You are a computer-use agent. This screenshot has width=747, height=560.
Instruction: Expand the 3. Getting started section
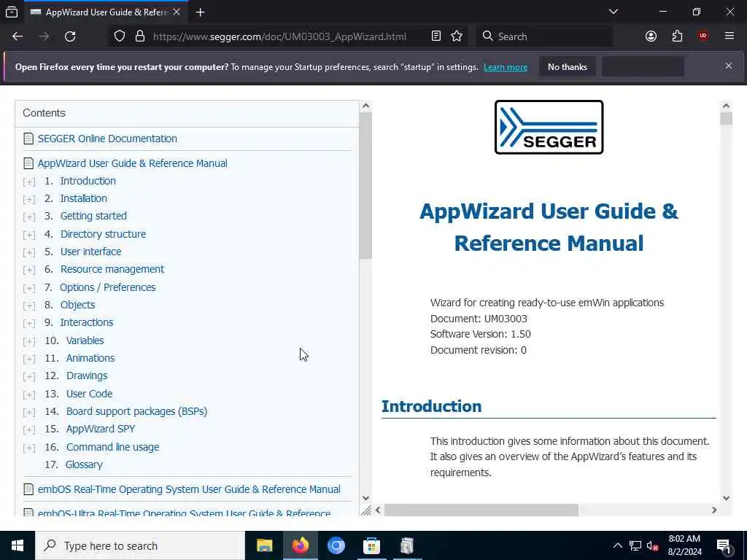(x=29, y=217)
